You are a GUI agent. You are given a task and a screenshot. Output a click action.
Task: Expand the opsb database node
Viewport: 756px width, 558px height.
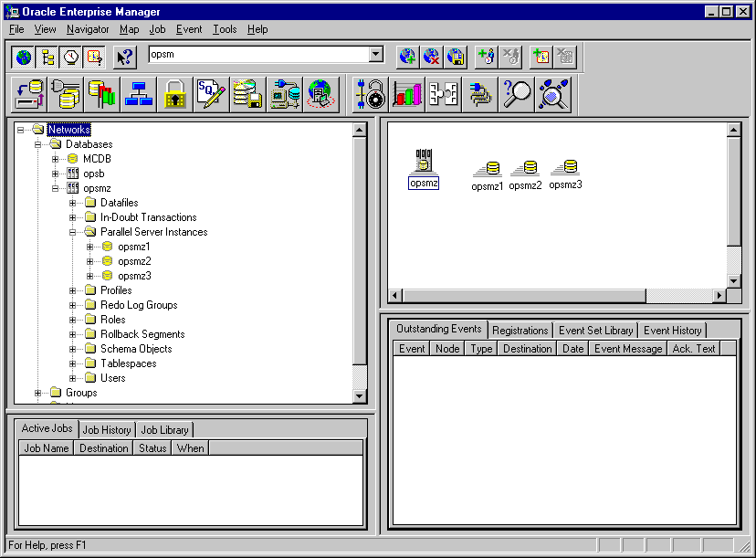click(x=55, y=174)
